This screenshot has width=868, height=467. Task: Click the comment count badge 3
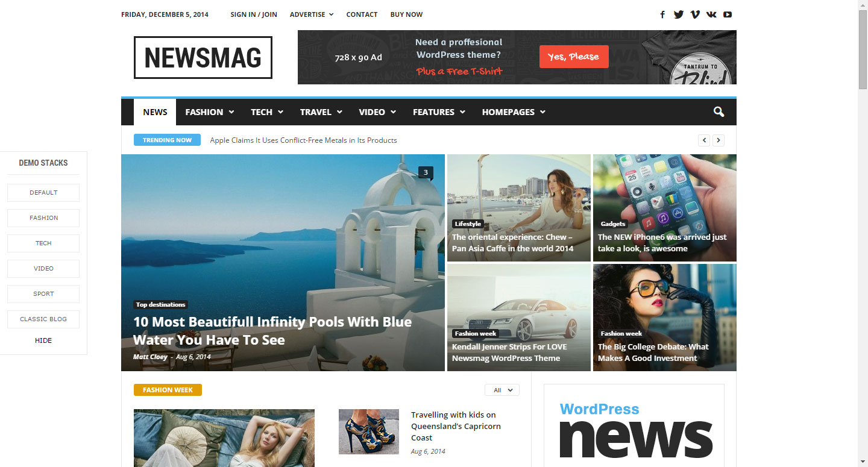click(426, 173)
